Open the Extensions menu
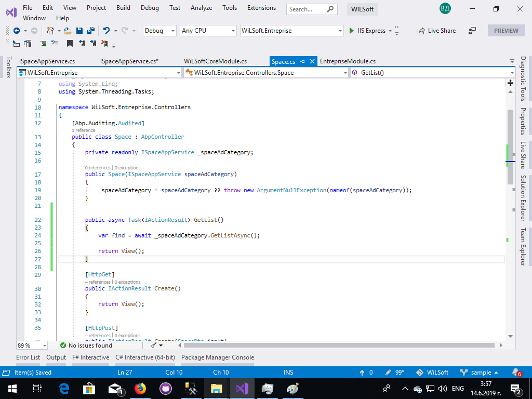This screenshot has width=532, height=399. pos(262,8)
